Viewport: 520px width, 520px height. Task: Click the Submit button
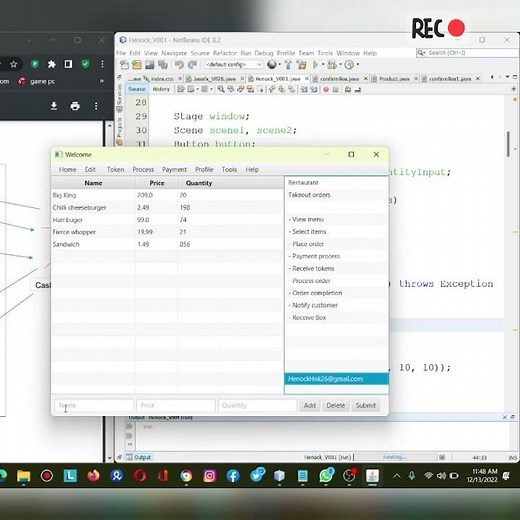point(365,405)
